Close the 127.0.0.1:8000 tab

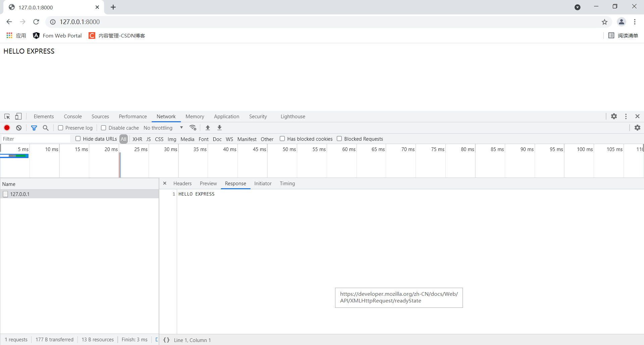pyautogui.click(x=97, y=7)
